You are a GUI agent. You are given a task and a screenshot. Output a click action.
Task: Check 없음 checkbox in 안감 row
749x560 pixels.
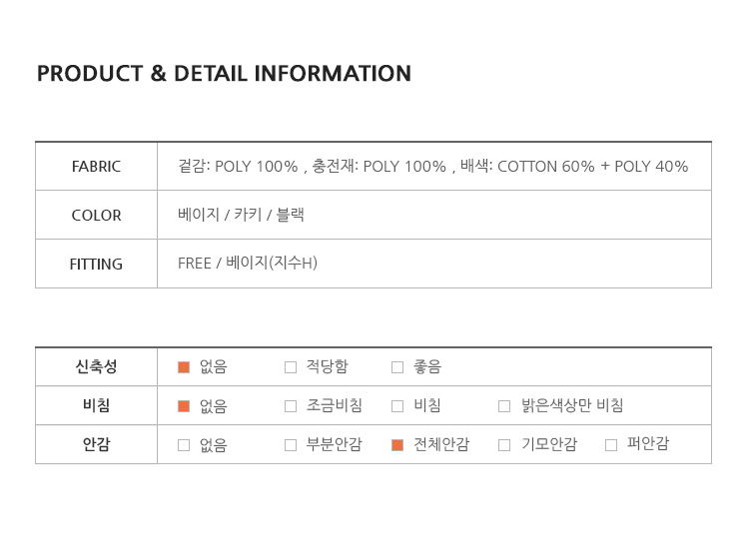pyautogui.click(x=184, y=444)
